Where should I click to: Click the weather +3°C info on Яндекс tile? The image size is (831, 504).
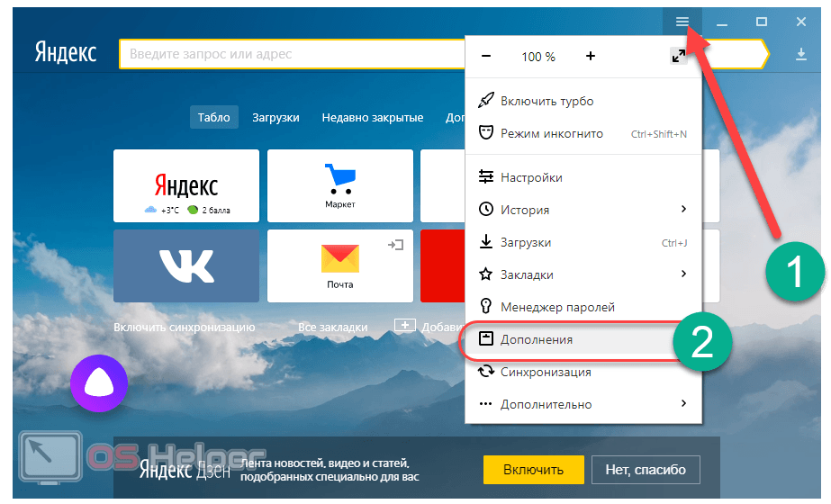(x=162, y=210)
